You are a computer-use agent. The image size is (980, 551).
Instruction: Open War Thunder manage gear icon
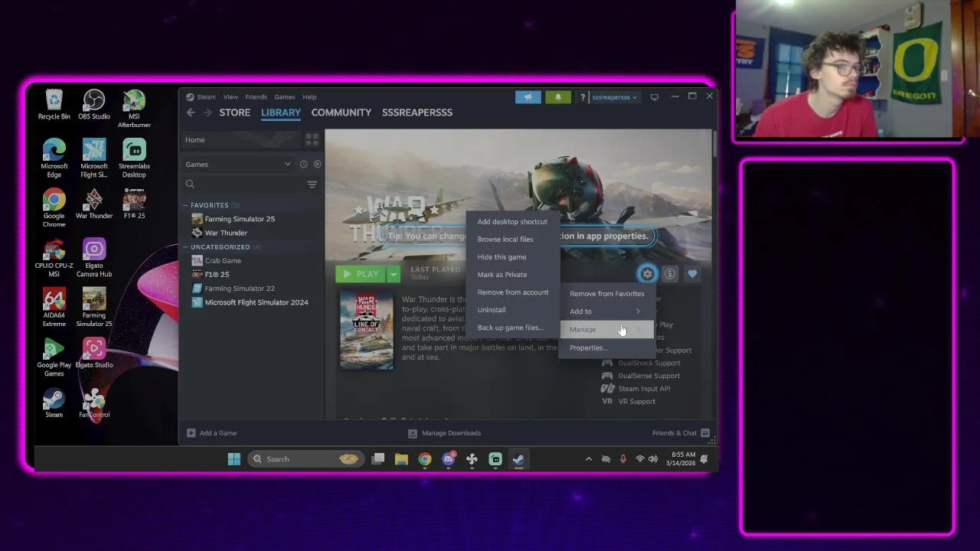click(x=648, y=274)
